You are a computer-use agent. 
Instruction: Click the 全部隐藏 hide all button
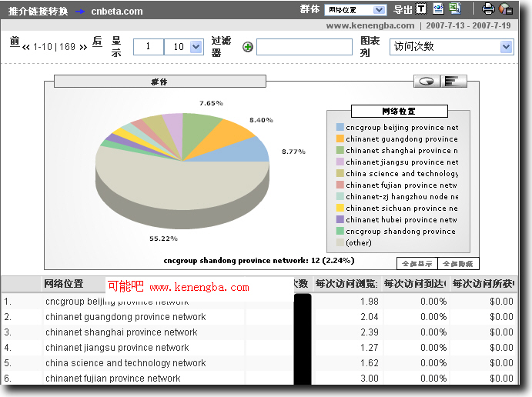[x=459, y=263]
